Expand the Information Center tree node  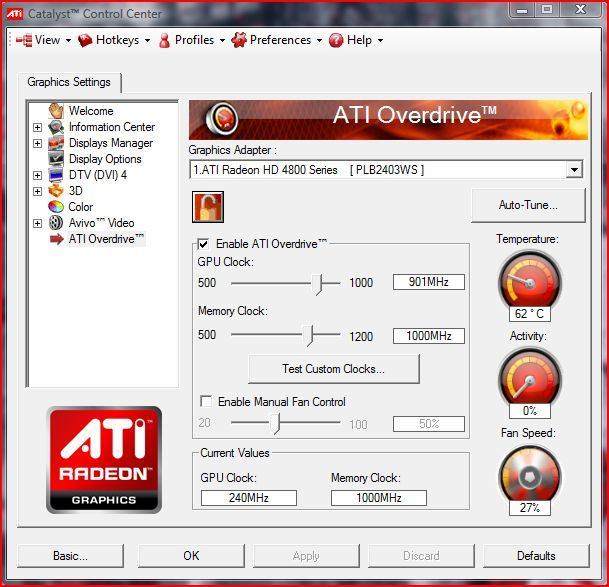(x=37, y=127)
